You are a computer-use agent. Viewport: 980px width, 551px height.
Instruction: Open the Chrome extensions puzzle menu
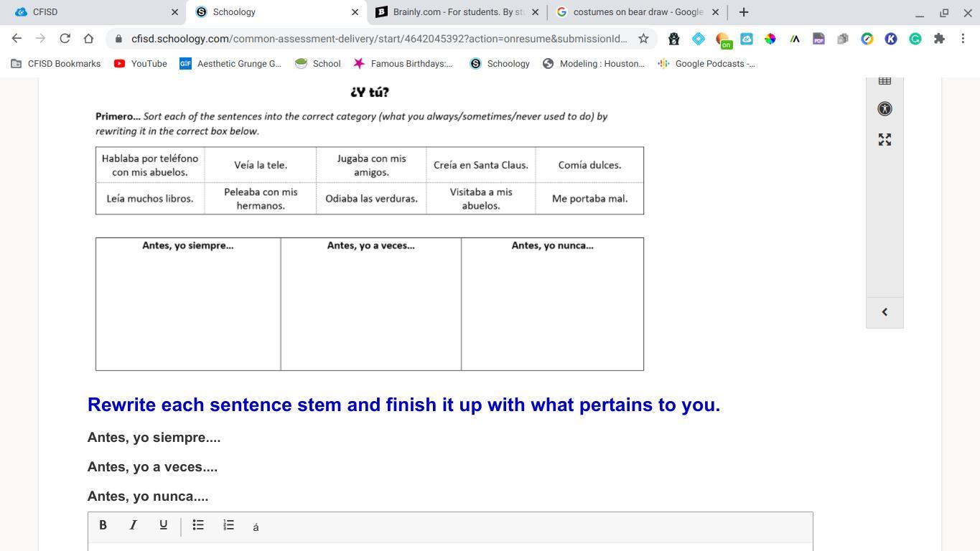pyautogui.click(x=939, y=39)
